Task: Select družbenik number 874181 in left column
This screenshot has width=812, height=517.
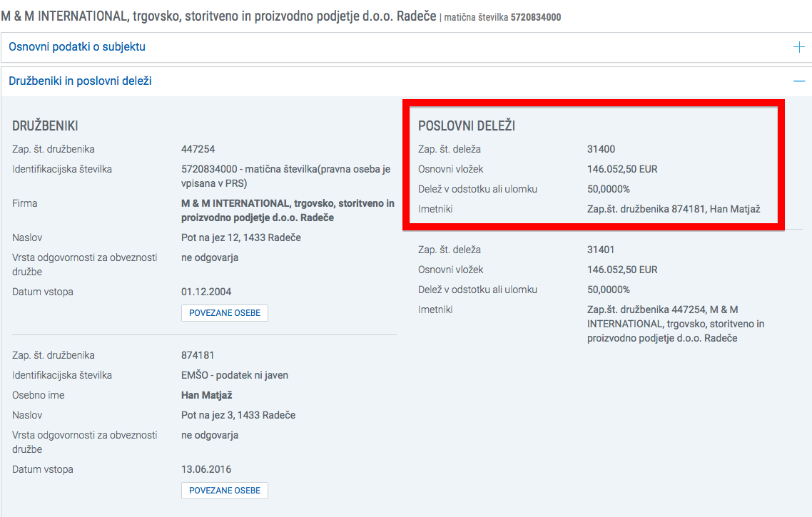Action: [198, 355]
